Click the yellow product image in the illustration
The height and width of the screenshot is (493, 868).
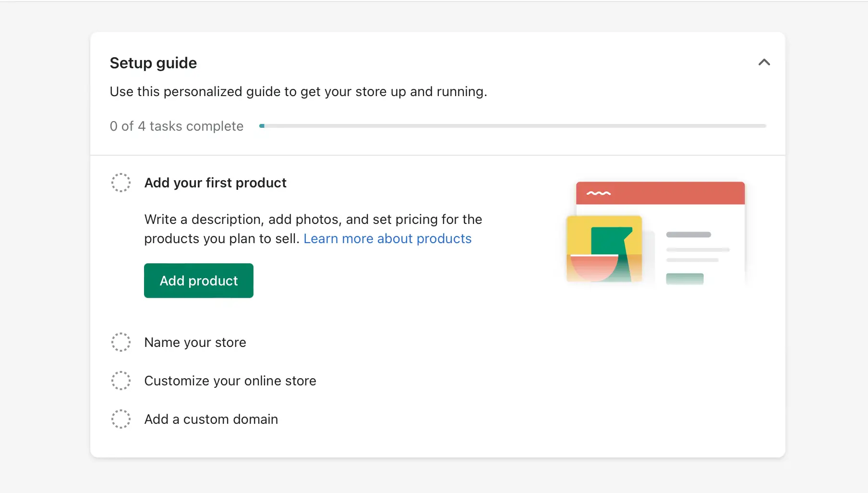click(604, 248)
